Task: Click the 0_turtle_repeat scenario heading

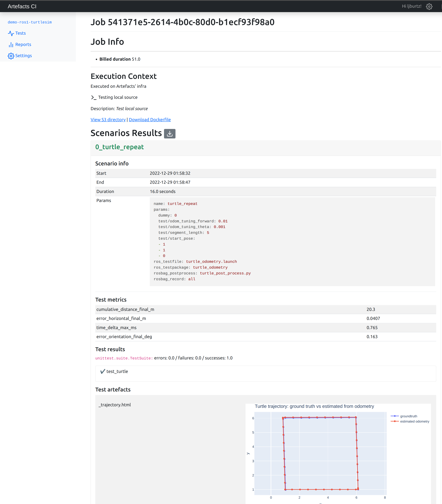Action: (119, 147)
